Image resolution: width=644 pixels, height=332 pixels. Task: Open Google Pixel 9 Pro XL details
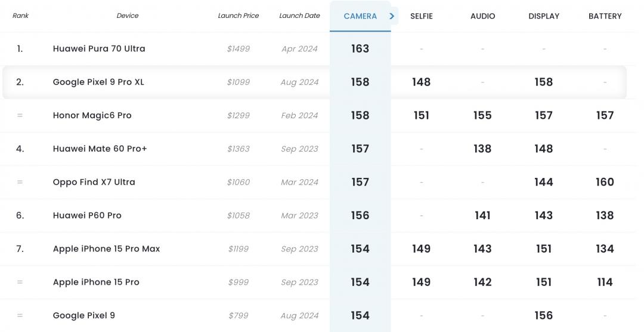tap(98, 82)
